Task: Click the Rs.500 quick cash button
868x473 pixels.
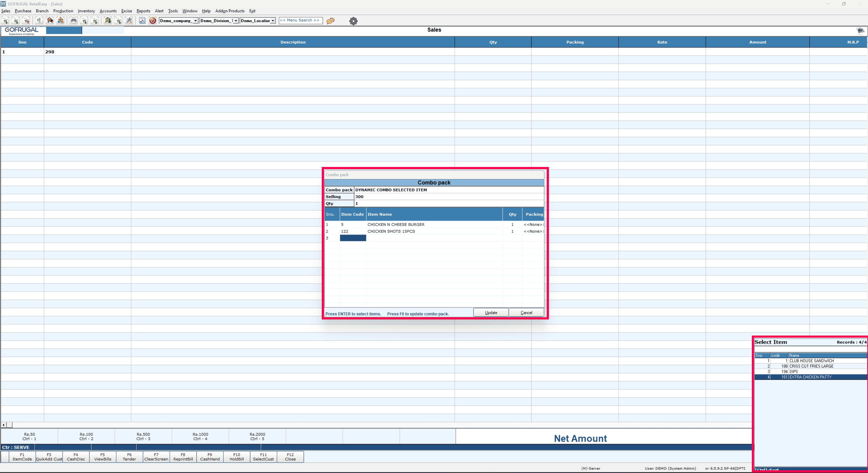Action: (x=143, y=436)
